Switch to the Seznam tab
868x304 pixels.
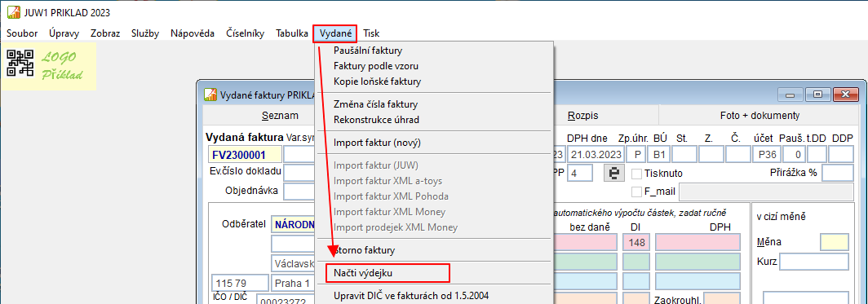tap(280, 116)
